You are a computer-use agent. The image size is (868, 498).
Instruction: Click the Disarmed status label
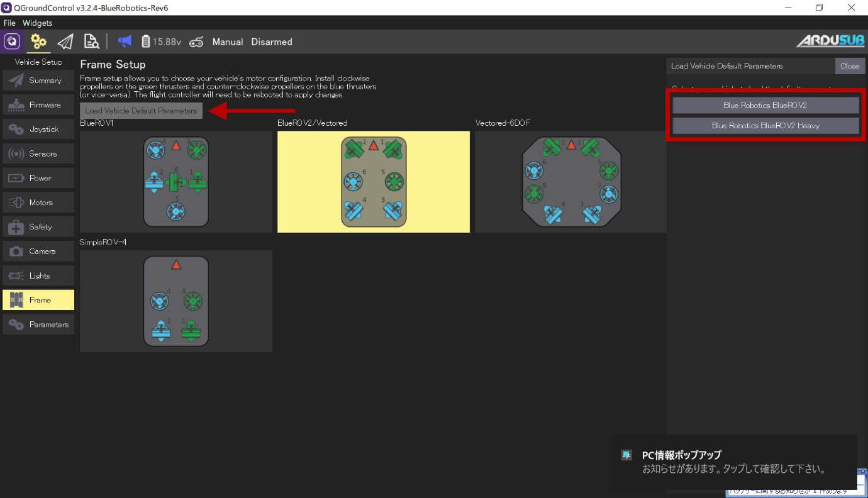(x=272, y=41)
